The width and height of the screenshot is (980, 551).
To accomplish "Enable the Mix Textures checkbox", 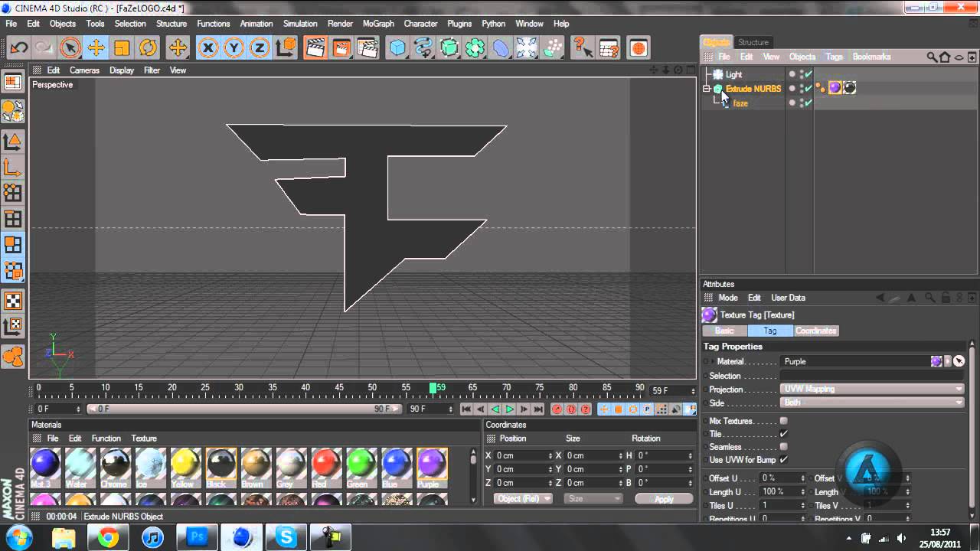I will (x=783, y=421).
